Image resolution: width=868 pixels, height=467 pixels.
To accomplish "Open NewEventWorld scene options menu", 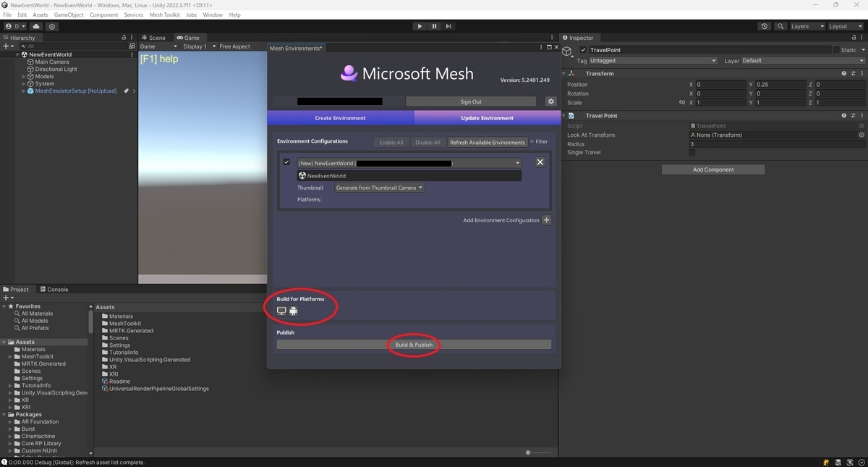I will coord(132,54).
